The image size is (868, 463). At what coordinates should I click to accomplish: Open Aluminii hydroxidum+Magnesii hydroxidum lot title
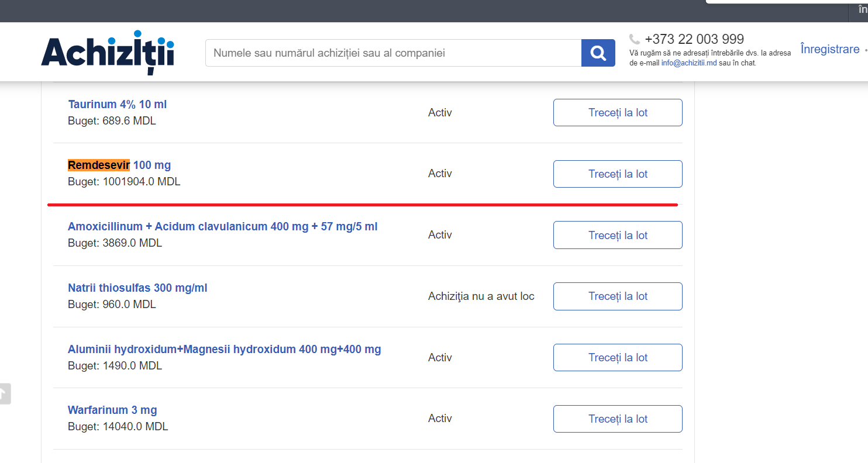point(224,349)
